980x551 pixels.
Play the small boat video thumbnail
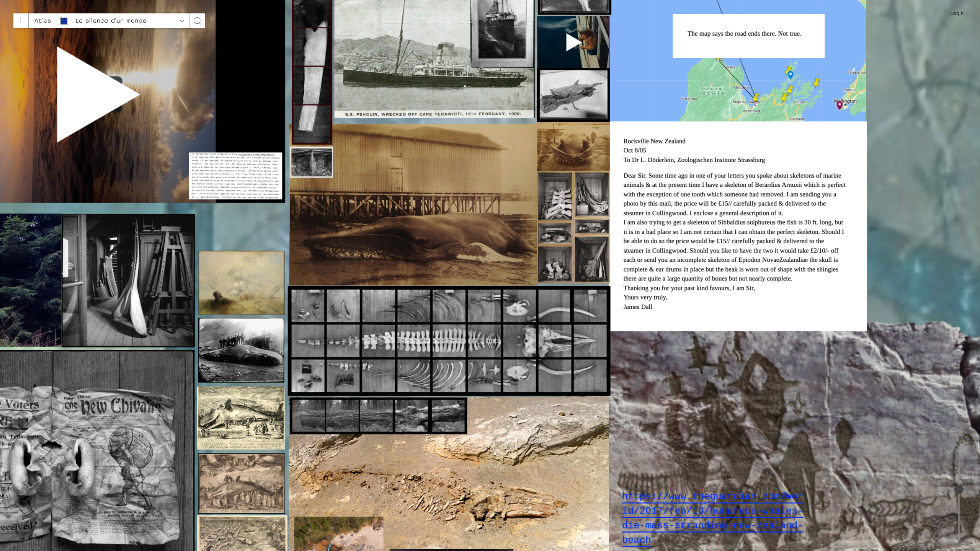tap(573, 42)
